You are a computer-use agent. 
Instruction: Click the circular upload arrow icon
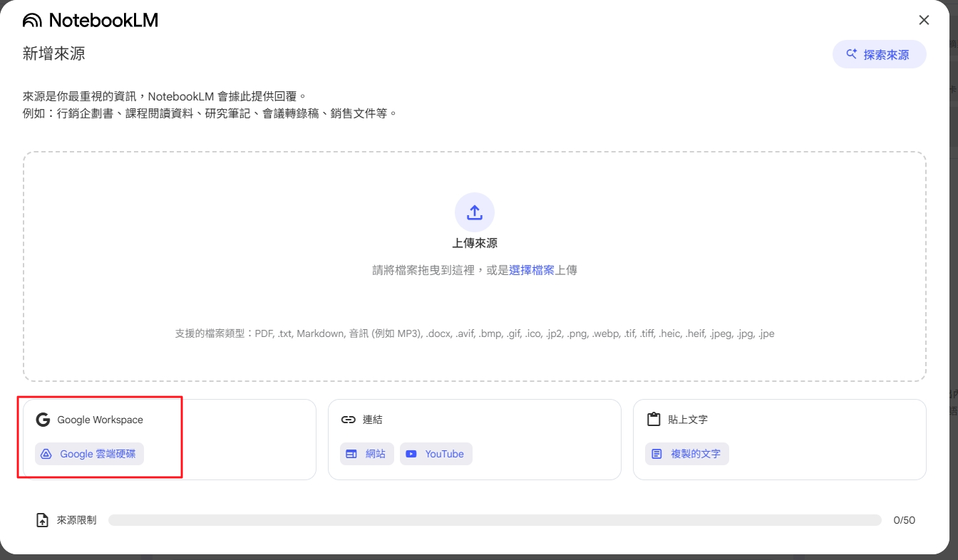click(475, 212)
